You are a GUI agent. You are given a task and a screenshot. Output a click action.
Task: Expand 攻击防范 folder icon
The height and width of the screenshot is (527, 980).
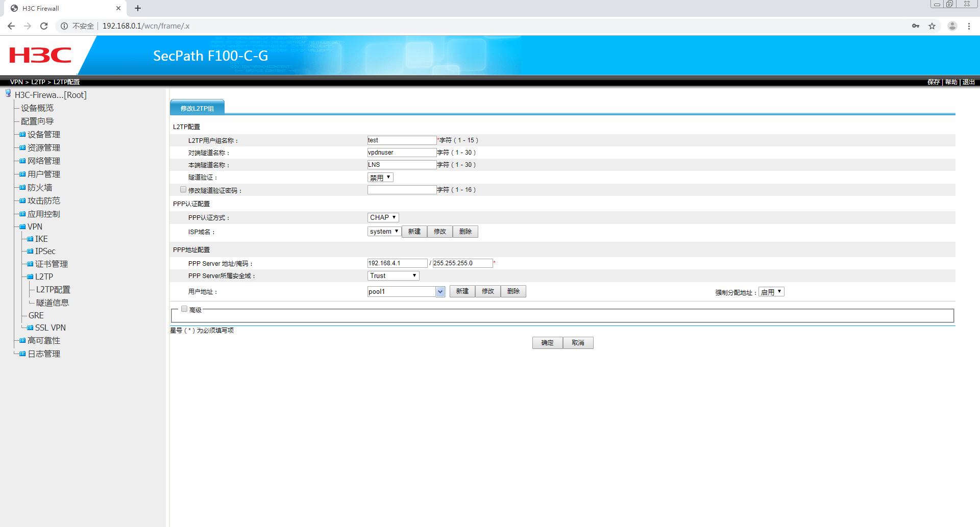point(22,201)
